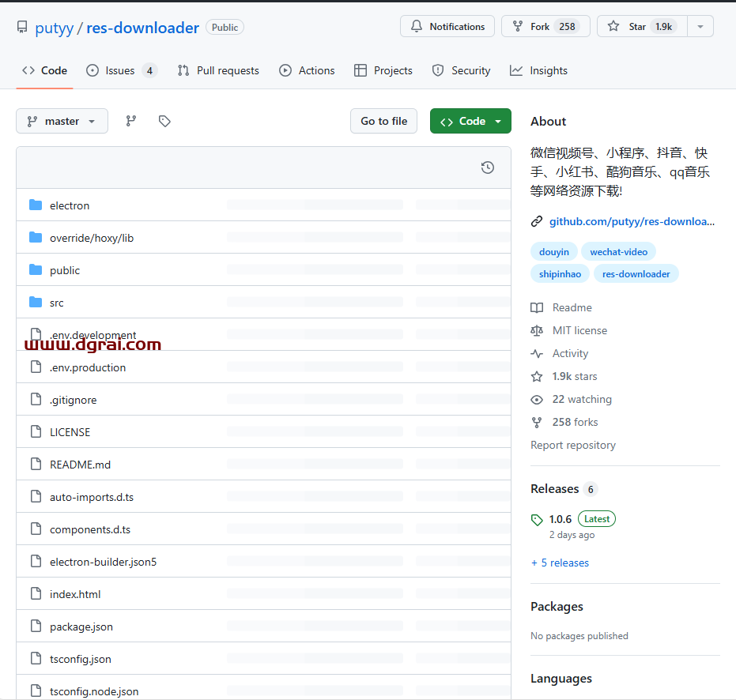Screen dimensions: 736x700
Task: Click the file icon for LICENSE
Action: point(36,431)
